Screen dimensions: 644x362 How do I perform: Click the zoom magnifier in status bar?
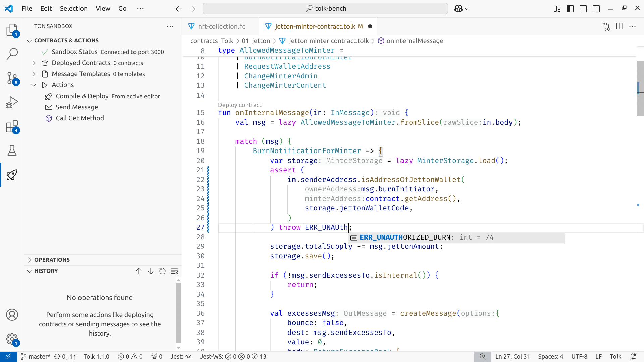[x=483, y=357]
